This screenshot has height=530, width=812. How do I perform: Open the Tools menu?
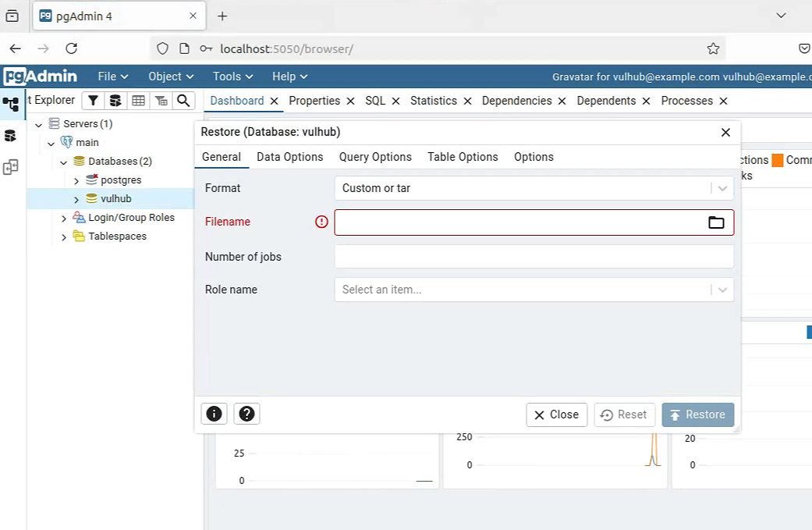pyautogui.click(x=233, y=76)
